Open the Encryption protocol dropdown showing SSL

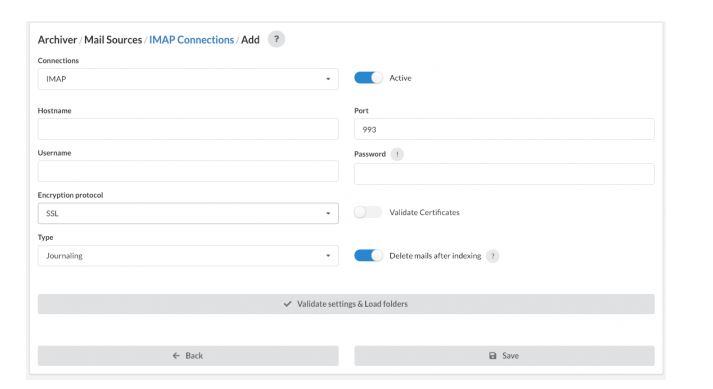tap(188, 213)
